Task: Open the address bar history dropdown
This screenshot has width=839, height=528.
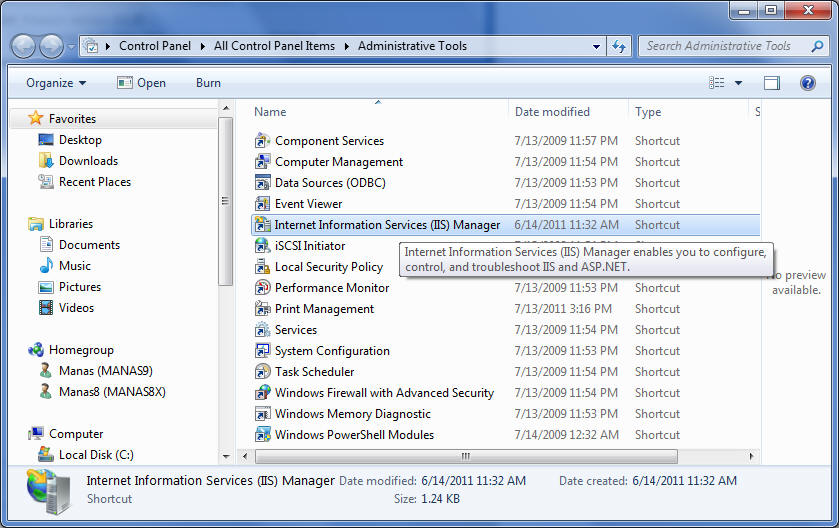Action: click(x=596, y=47)
